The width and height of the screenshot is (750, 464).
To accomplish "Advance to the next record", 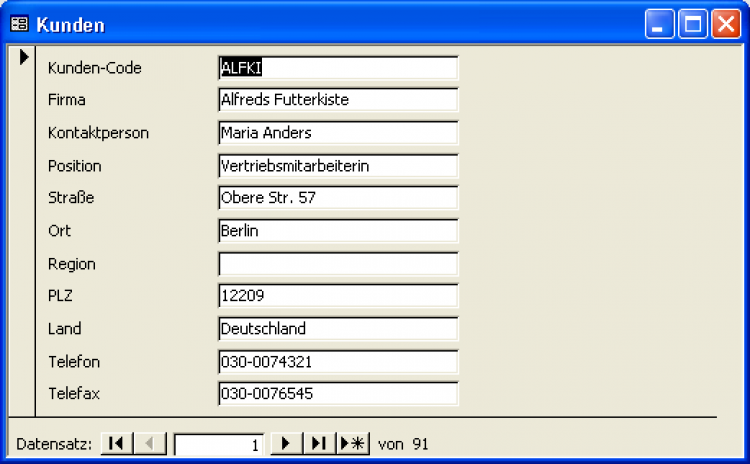I will tap(286, 443).
